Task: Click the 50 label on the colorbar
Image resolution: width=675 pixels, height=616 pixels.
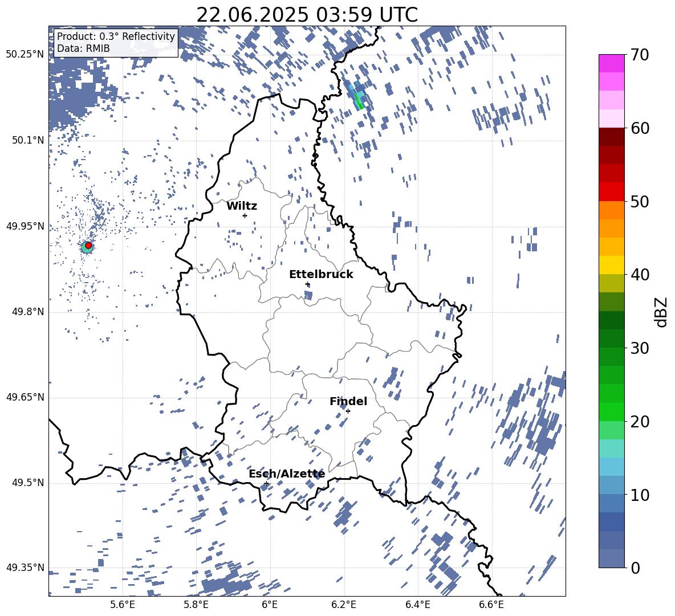Action: 640,202
